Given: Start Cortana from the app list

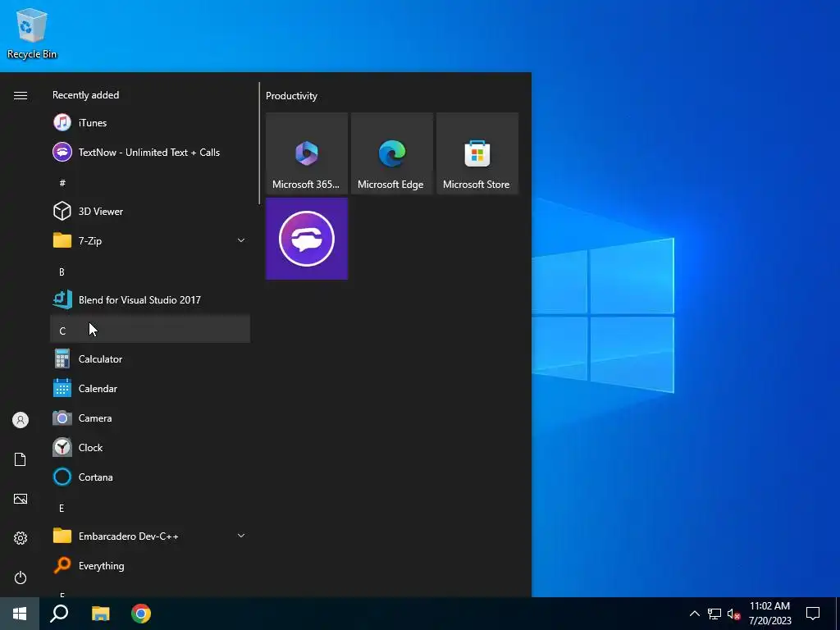Looking at the screenshot, I should point(150,477).
